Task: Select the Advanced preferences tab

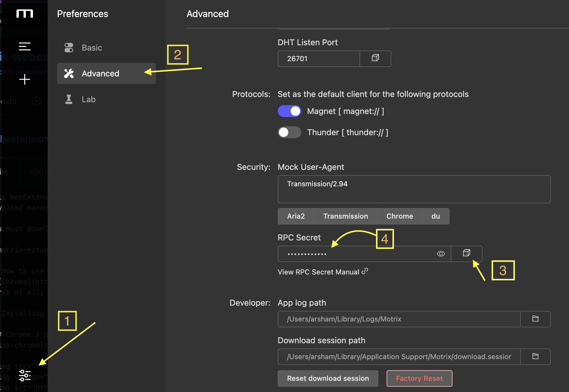Action: (100, 73)
